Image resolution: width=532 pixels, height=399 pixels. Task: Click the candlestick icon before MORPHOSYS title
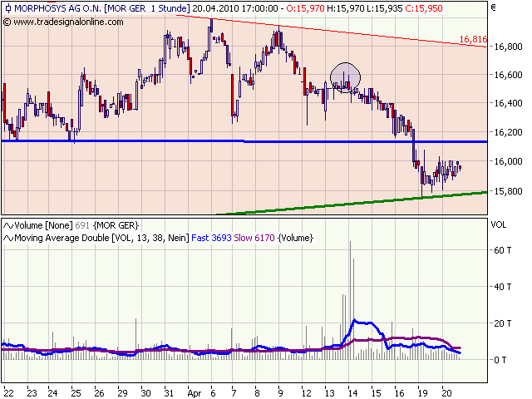click(8, 8)
